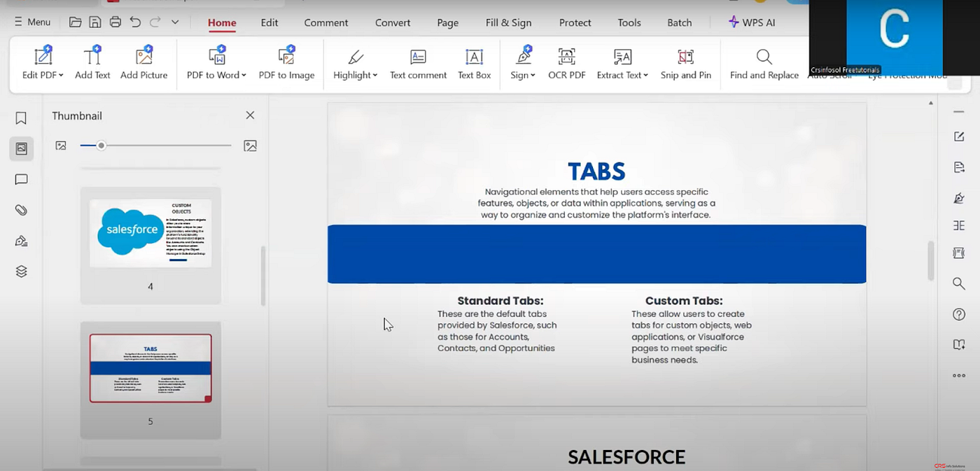980x471 pixels.
Task: Open the Layers panel in left sidebar
Action: (21, 272)
